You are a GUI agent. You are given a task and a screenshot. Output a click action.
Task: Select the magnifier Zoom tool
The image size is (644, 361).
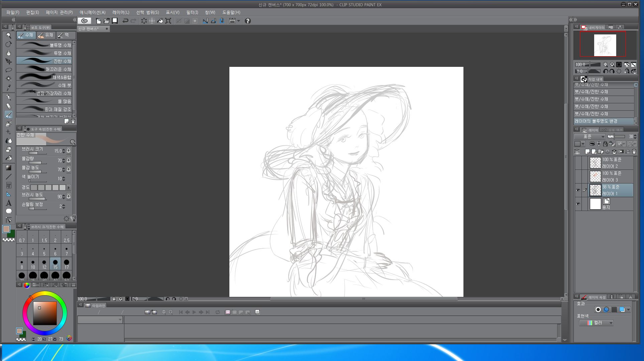[9, 35]
